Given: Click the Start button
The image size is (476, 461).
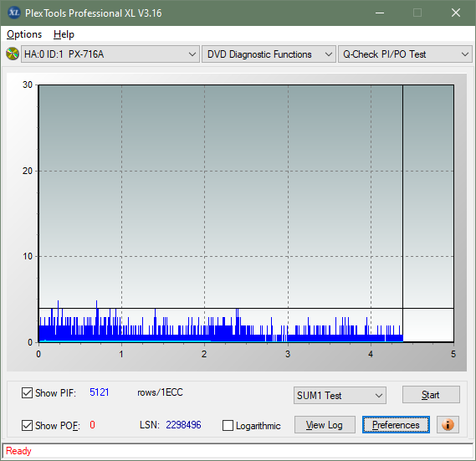Looking at the screenshot, I should pyautogui.click(x=431, y=395).
